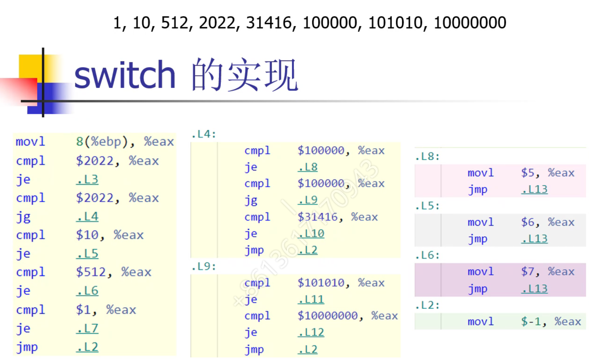This screenshot has height=364, width=589.
Task: Click the "movl $5, %eax" line
Action: 521,173
